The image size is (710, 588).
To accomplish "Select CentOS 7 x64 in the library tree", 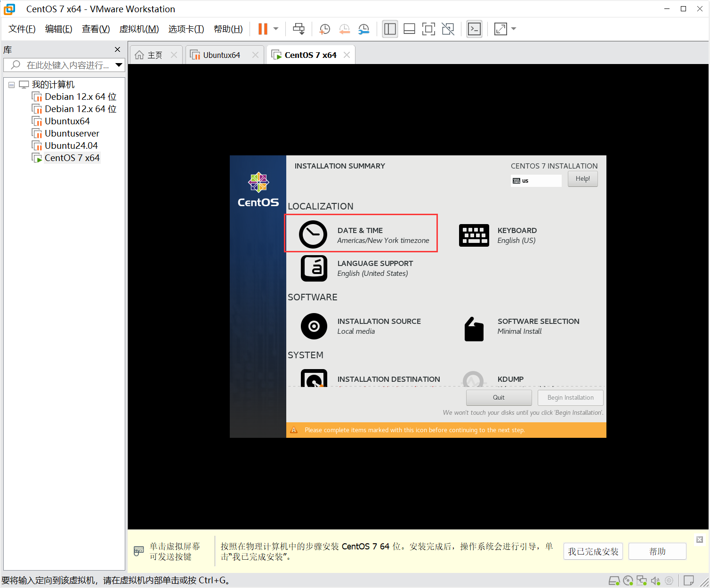I will coord(72,158).
